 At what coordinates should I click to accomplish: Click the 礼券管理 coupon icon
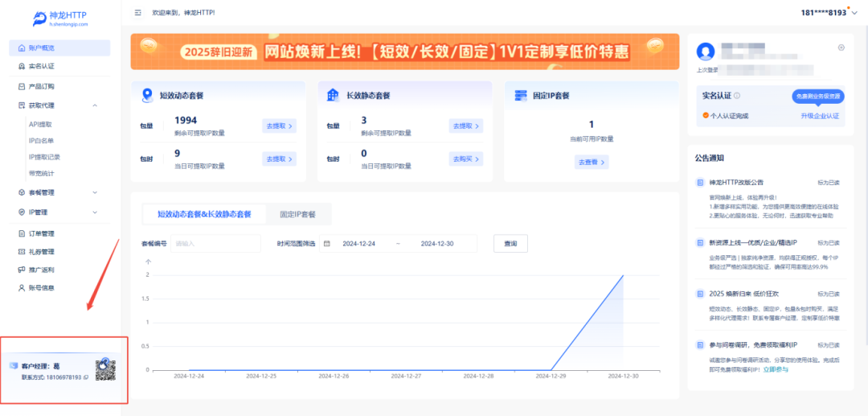click(22, 252)
